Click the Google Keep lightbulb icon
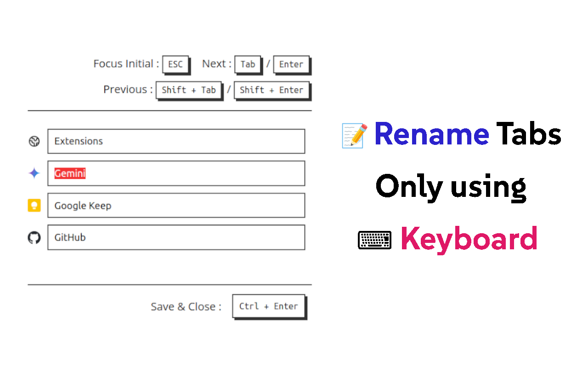This screenshot has width=588, height=368. point(34,206)
